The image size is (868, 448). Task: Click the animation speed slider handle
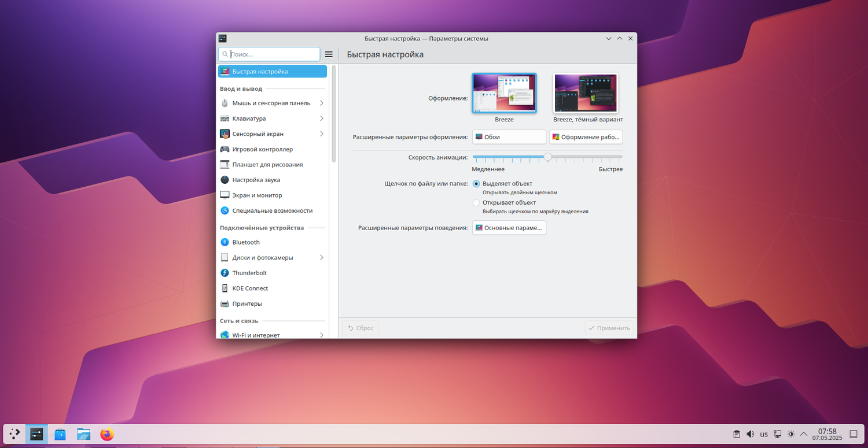pyautogui.click(x=547, y=157)
